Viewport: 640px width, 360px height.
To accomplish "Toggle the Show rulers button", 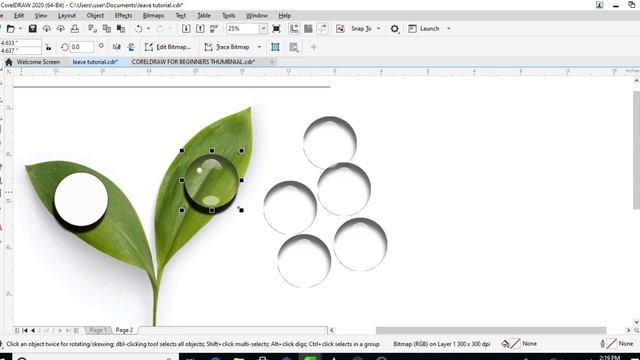I will [294, 29].
